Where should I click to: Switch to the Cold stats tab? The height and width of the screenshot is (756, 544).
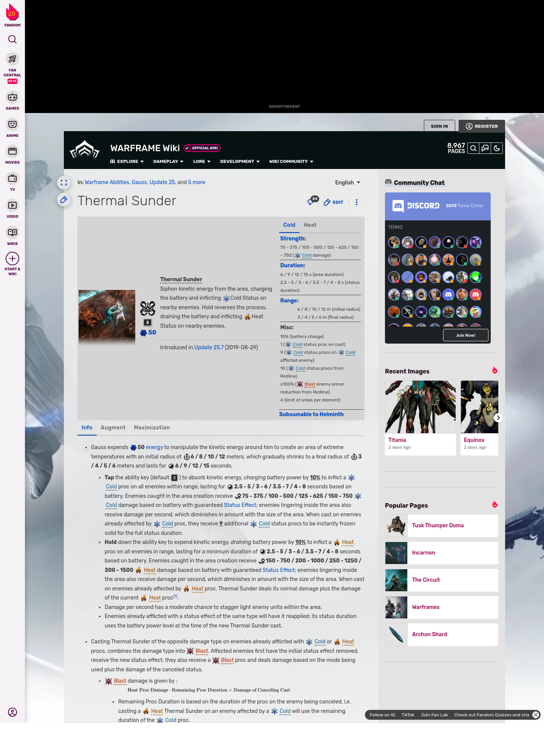point(289,225)
